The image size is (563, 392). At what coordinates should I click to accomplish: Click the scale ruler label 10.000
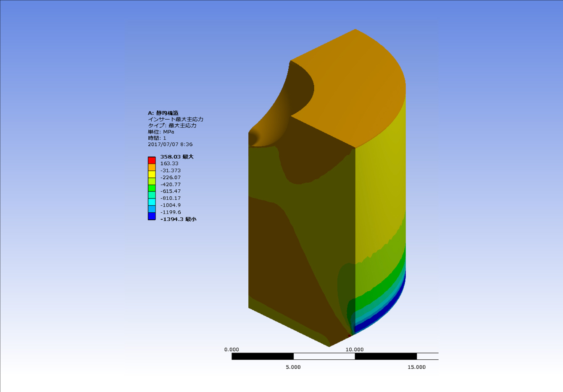click(x=355, y=349)
